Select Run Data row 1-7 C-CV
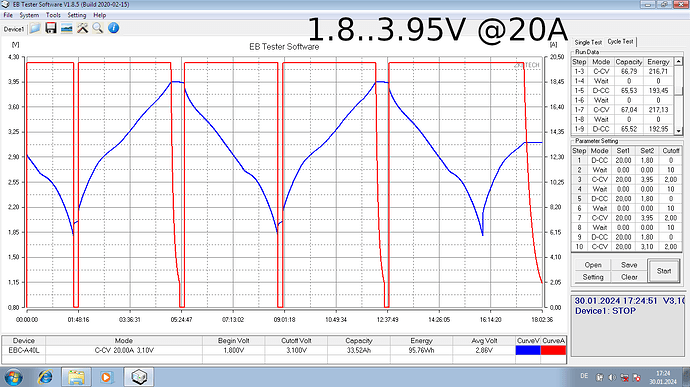Screen dimensions: 690x387 (622, 110)
